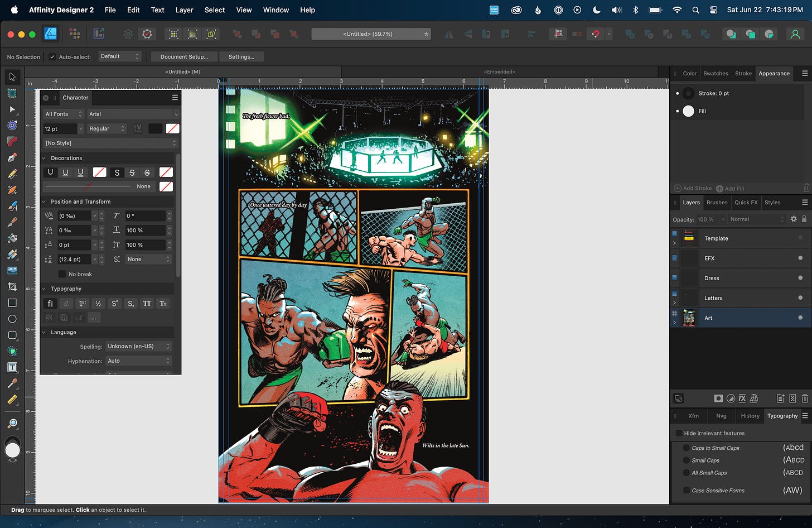Image resolution: width=812 pixels, height=528 pixels.
Task: Click the Fill white color swatch
Action: click(x=689, y=111)
